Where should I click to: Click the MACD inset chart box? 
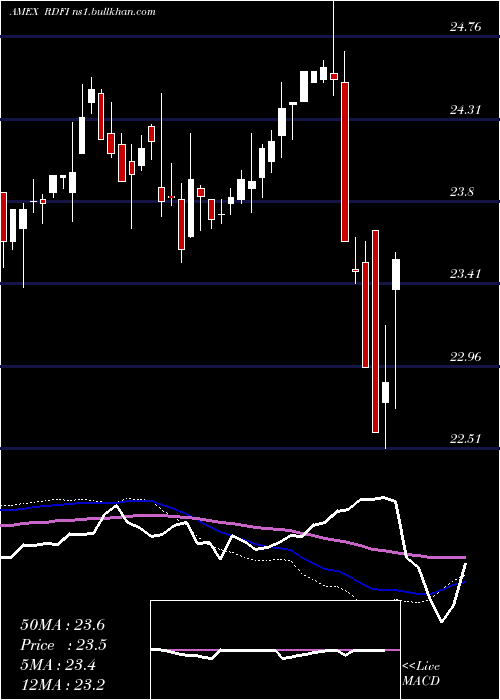click(x=275, y=650)
